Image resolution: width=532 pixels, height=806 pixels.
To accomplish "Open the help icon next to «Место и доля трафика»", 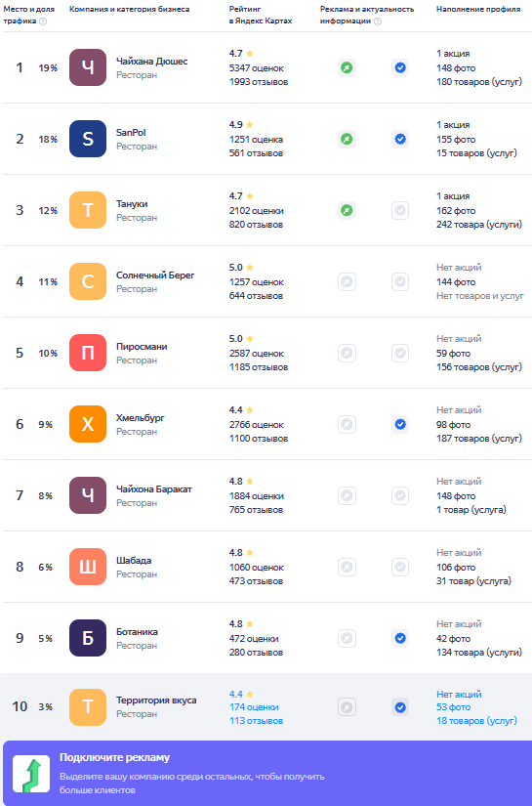I will pyautogui.click(x=43, y=21).
